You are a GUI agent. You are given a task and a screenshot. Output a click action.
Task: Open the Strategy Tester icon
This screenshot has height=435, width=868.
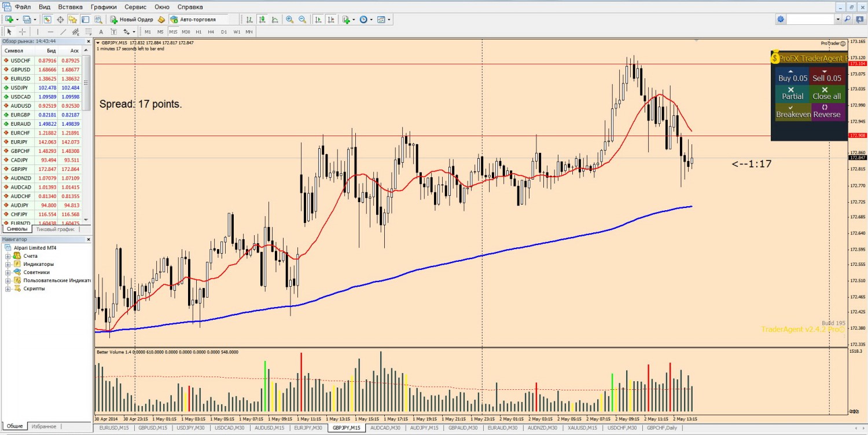click(x=98, y=19)
